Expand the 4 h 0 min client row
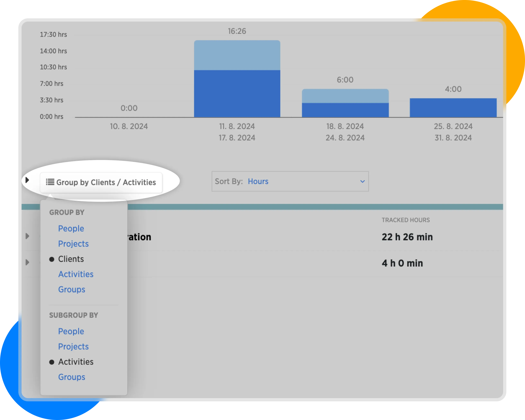Image resolution: width=525 pixels, height=420 pixels. tap(27, 262)
